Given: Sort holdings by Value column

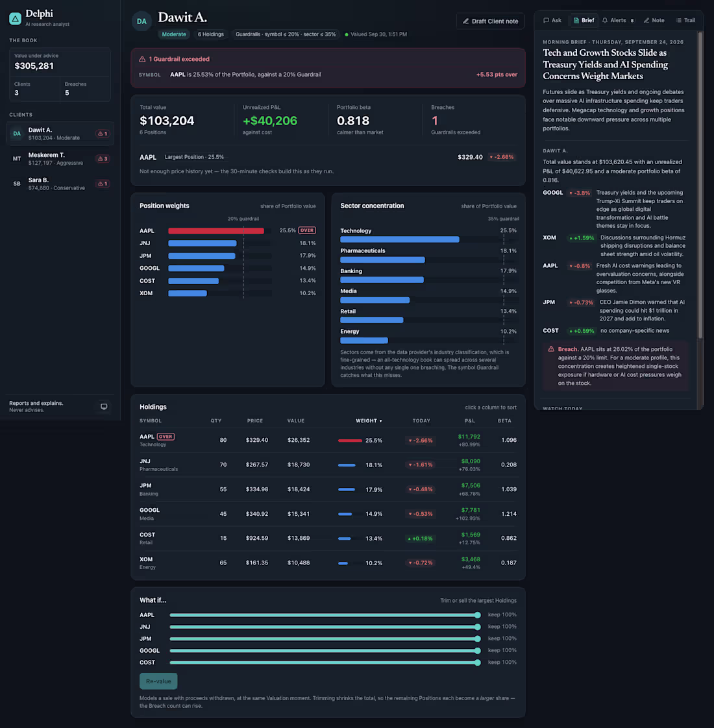Looking at the screenshot, I should coord(296,420).
